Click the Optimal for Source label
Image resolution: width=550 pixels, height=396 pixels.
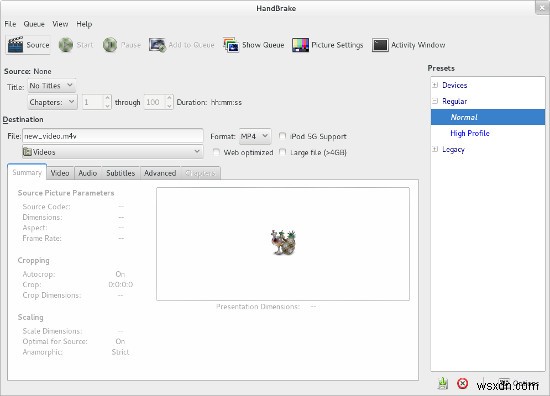[x=55, y=341]
